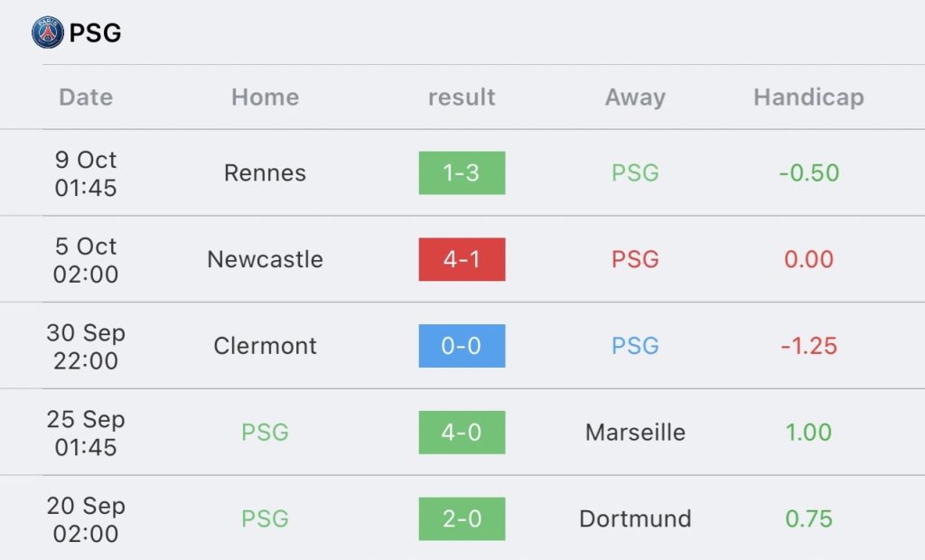Open the red 4-1 result badge
The width and height of the screenshot is (925, 560).
462,259
